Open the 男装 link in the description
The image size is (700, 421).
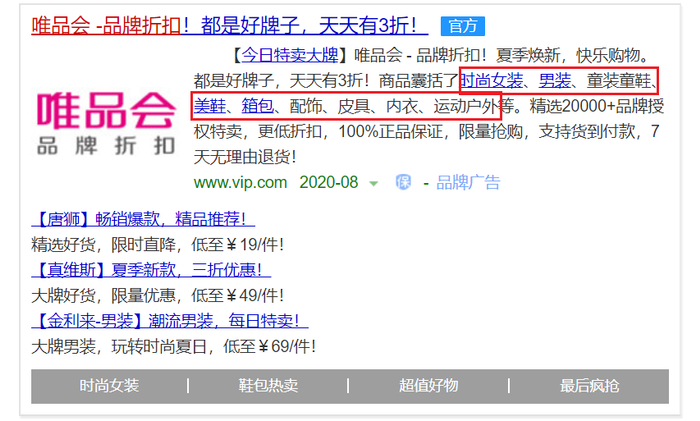tap(554, 81)
